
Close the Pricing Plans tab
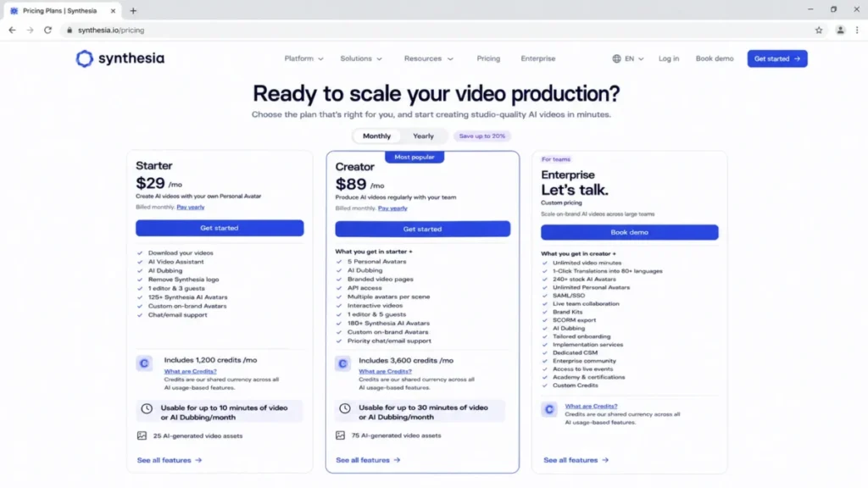[113, 10]
